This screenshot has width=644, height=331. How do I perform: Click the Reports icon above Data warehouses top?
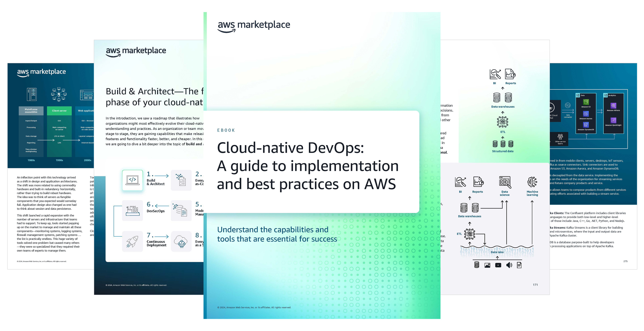point(510,74)
